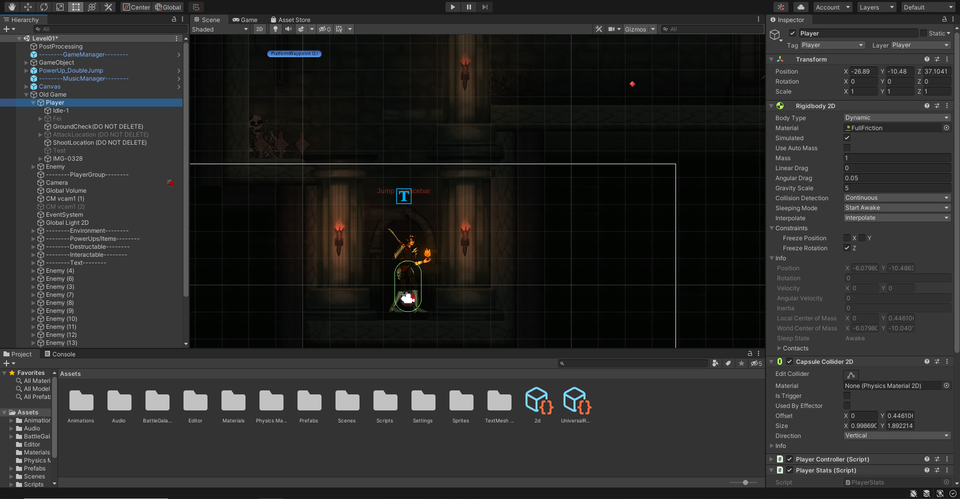The height and width of the screenshot is (499, 960).
Task: Lock the Inspector panel
Action: [943, 20]
